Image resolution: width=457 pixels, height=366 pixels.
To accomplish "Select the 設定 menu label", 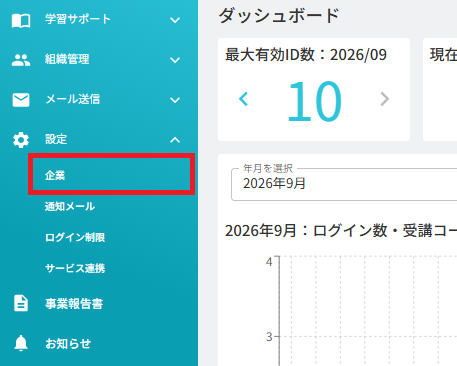I will coord(56,139).
